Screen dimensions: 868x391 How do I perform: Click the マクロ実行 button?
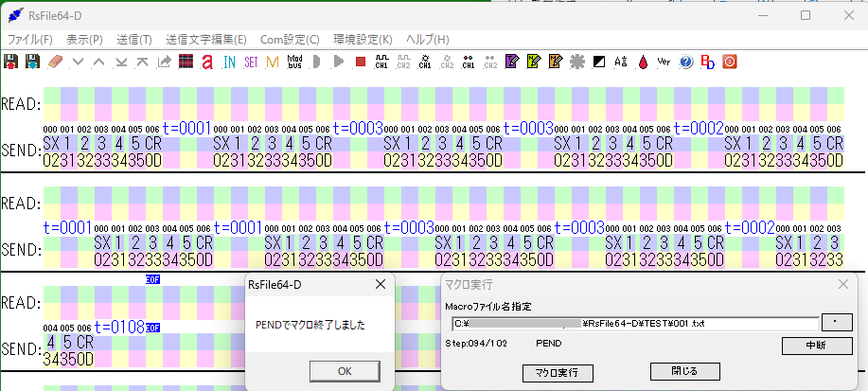[x=557, y=372]
